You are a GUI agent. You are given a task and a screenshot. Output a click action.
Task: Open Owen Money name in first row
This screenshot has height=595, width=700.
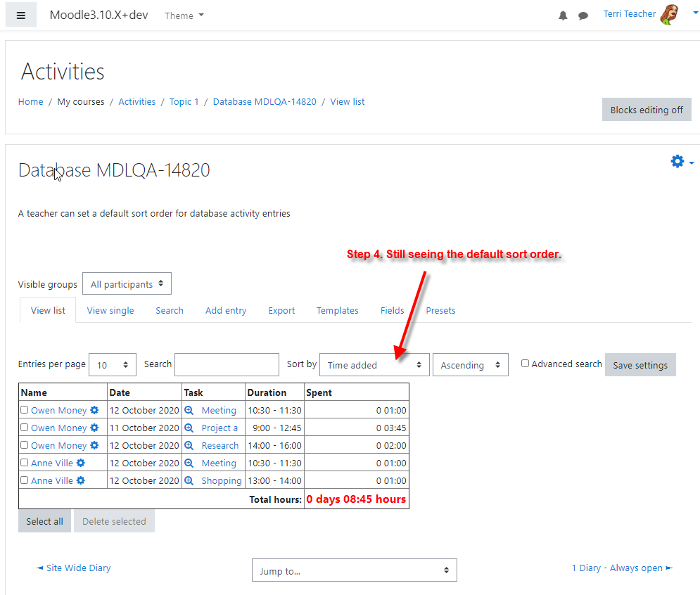[x=58, y=410]
